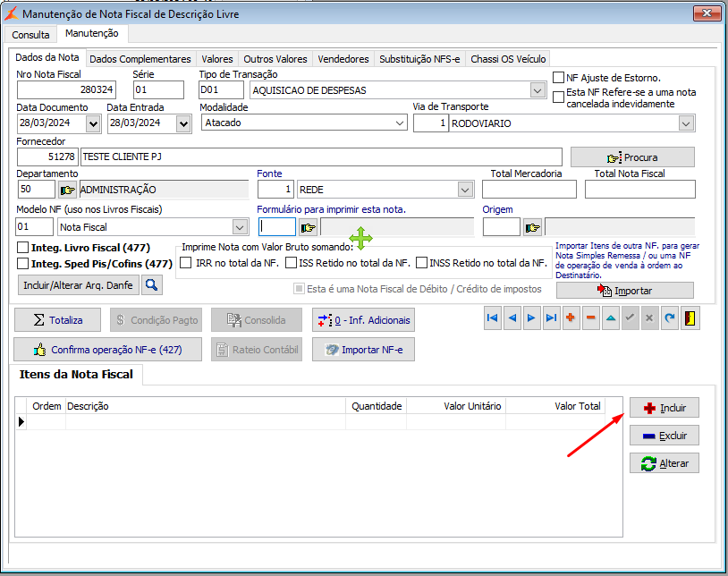The height and width of the screenshot is (576, 728).
Task: Switch to the Consulta tab
Action: point(31,34)
